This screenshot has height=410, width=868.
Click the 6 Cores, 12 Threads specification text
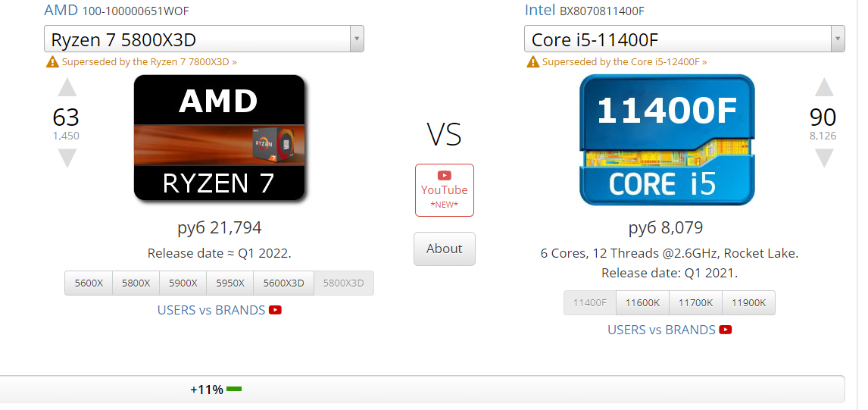point(670,254)
